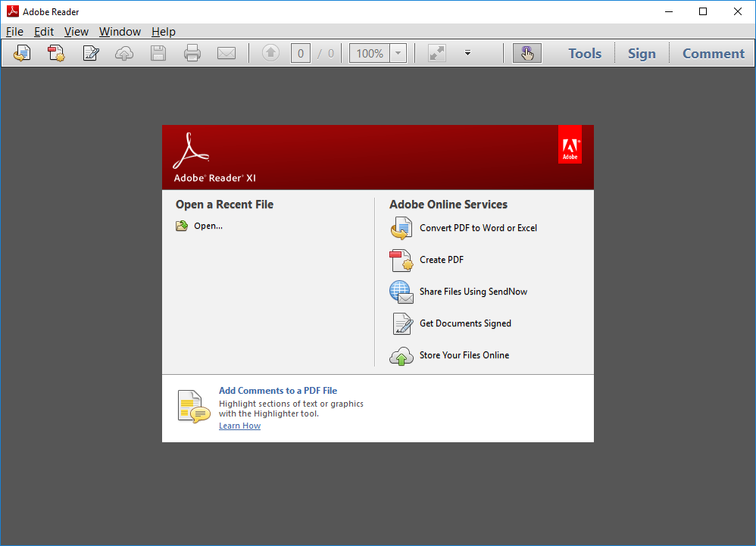Open the zoom percentage dropdown arrow
The width and height of the screenshot is (756, 546).
pyautogui.click(x=398, y=53)
